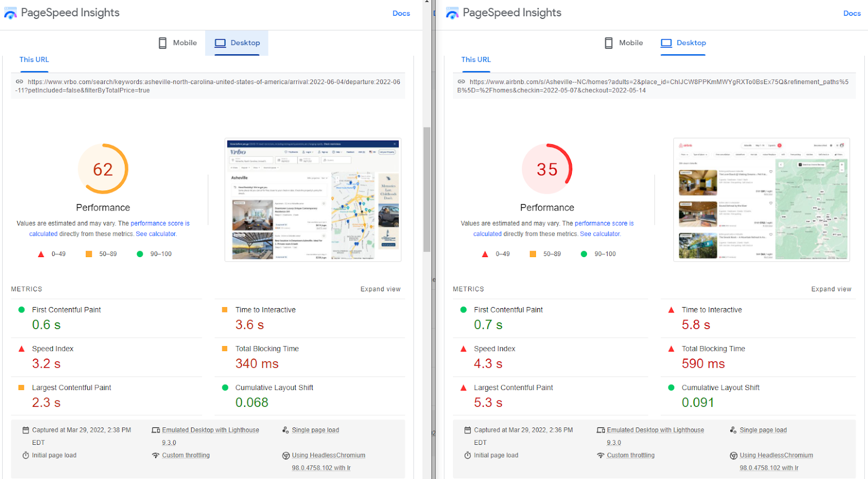Select This URL tab in left window
This screenshot has height=479, width=868.
[x=34, y=60]
